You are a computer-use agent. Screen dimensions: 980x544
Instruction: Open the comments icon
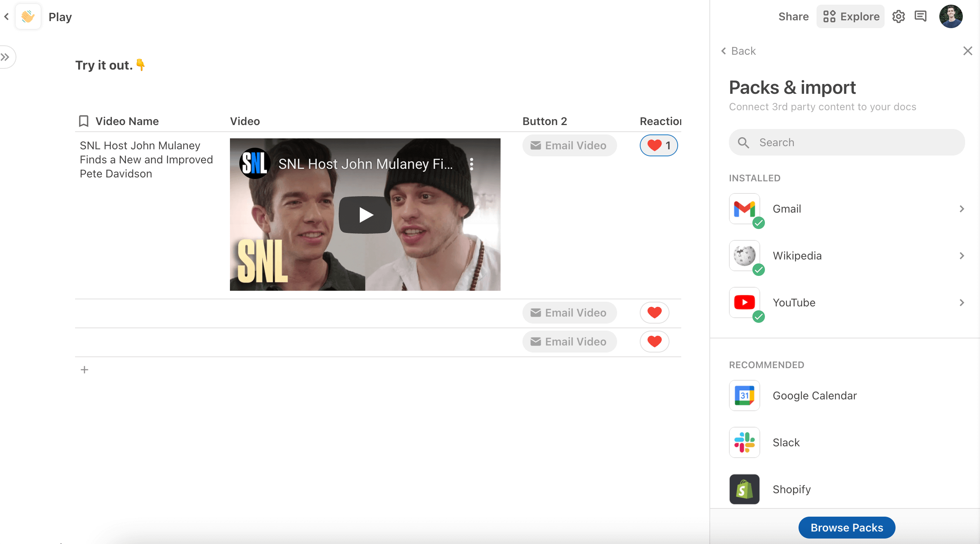(x=921, y=16)
